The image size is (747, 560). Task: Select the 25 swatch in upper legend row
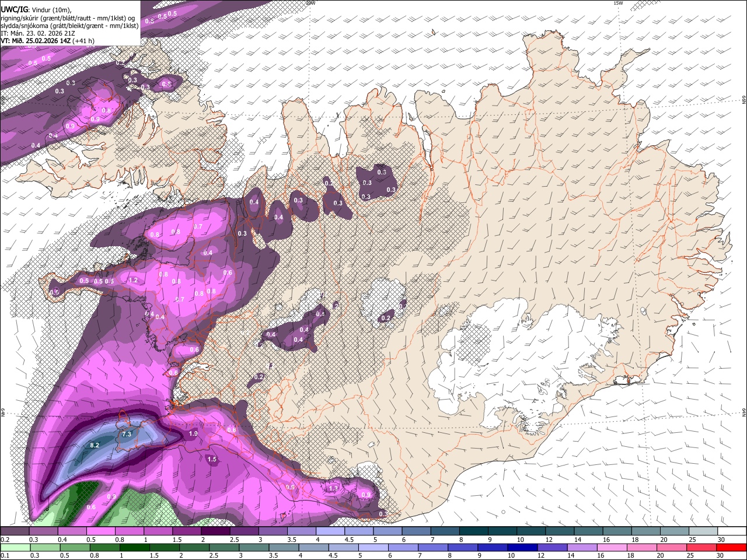[703, 531]
